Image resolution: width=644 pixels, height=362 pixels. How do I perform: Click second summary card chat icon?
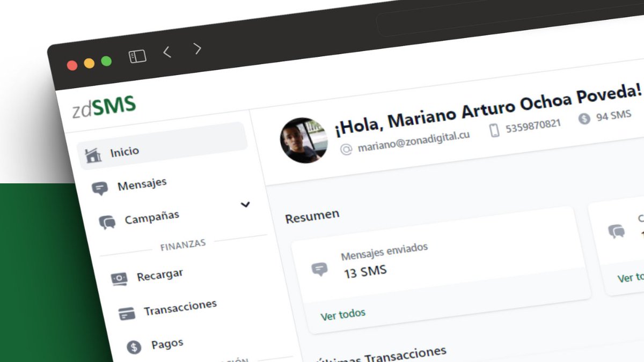pyautogui.click(x=617, y=231)
